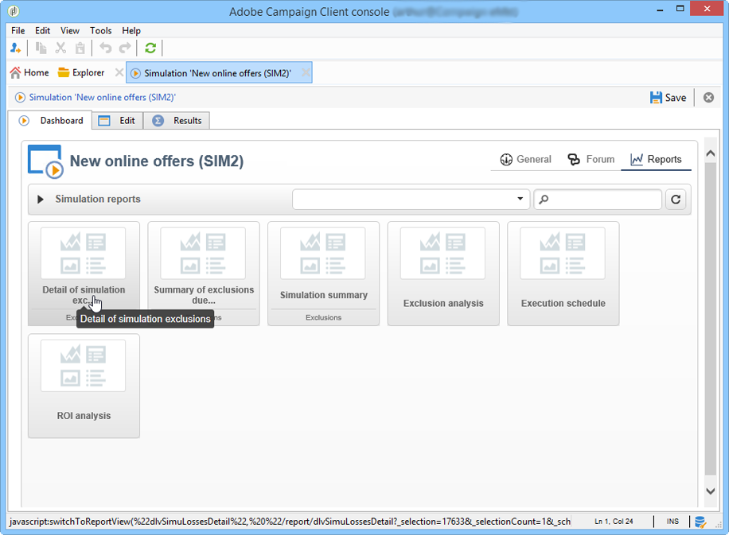Click the simulation breadcrumb link 'New online offers (SIM2)'

click(x=102, y=97)
